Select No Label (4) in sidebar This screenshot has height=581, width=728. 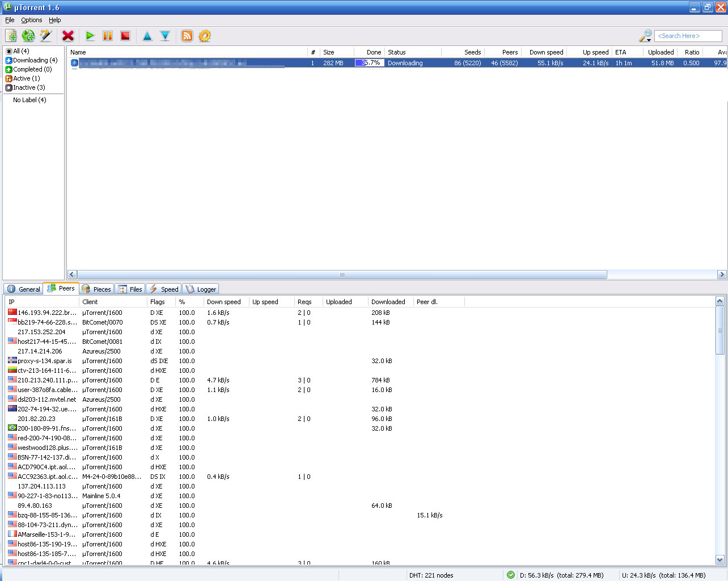pos(29,100)
